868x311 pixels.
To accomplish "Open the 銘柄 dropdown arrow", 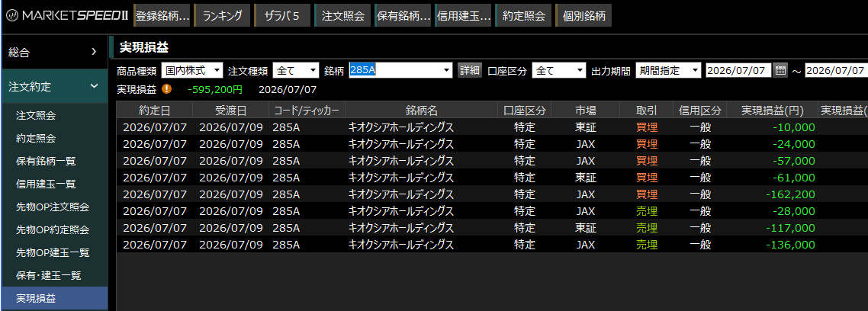I will click(447, 70).
